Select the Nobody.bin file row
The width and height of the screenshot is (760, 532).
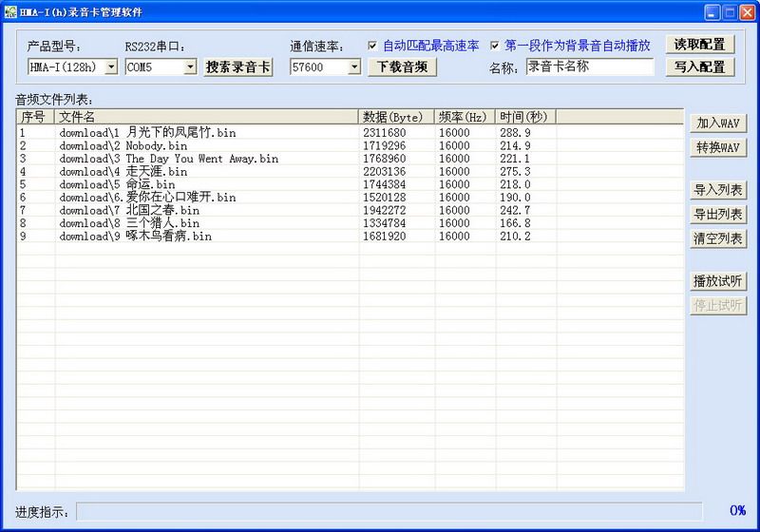pos(351,146)
